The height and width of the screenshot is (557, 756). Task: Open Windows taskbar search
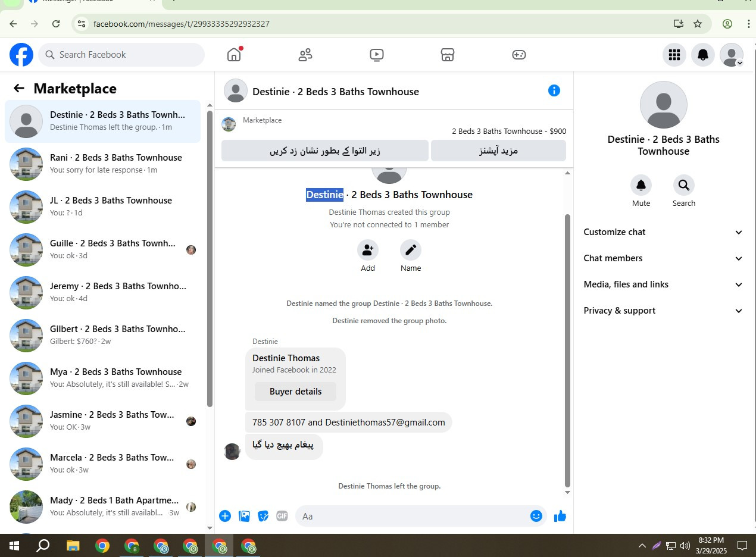(43, 545)
